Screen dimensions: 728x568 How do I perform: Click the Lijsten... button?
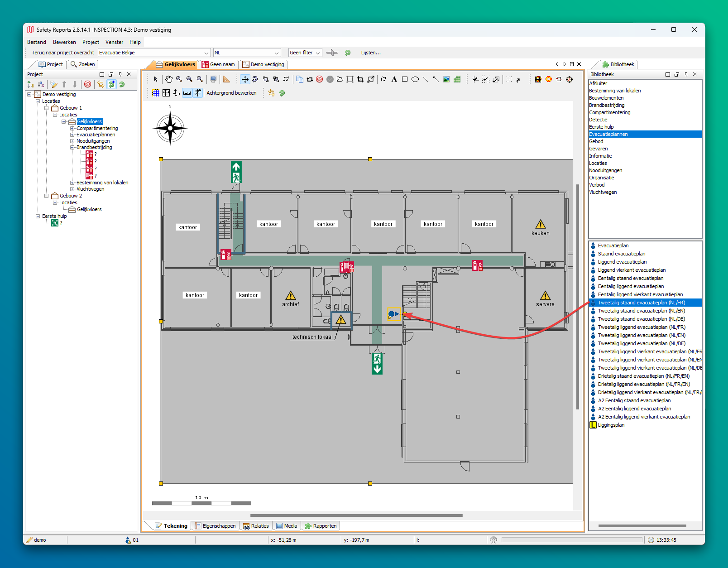tap(370, 53)
